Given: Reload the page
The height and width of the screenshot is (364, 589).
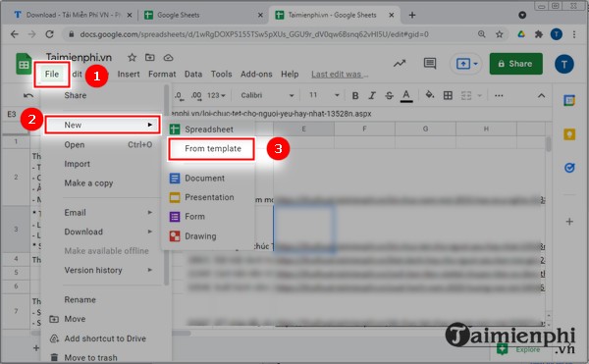Looking at the screenshot, I should (49, 34).
